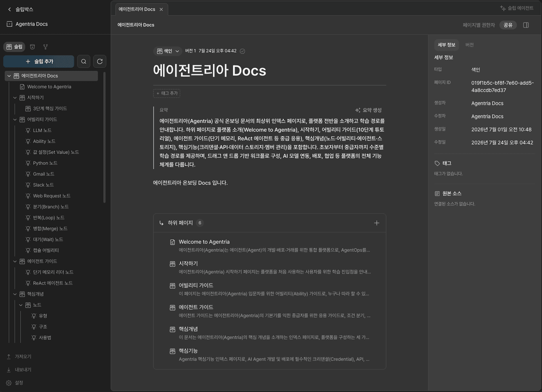Open 페이지별 권한자 permissions
The image size is (542, 392).
click(479, 25)
